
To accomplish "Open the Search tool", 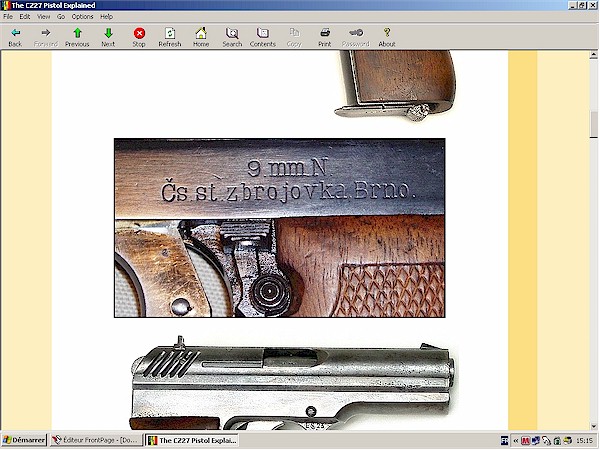I will click(232, 37).
